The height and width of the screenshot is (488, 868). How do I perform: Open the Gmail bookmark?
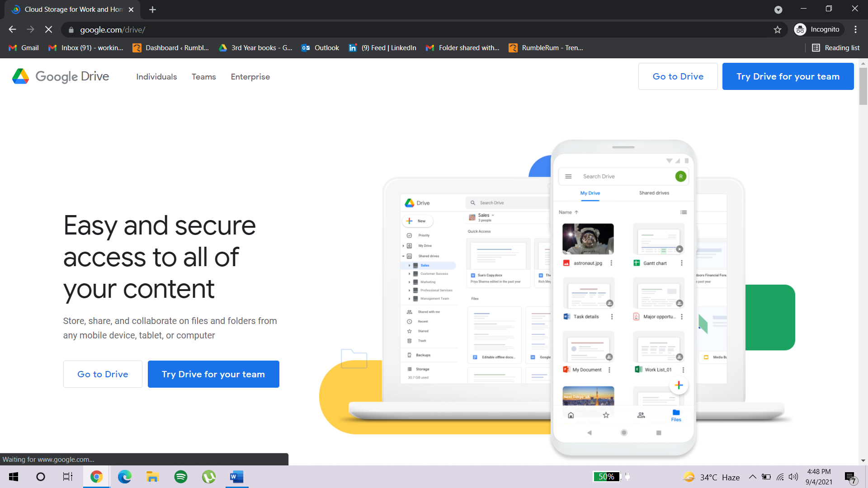pos(24,48)
